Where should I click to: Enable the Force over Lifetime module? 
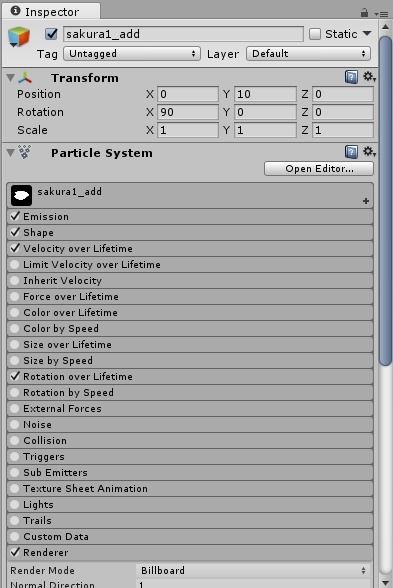tap(15, 296)
